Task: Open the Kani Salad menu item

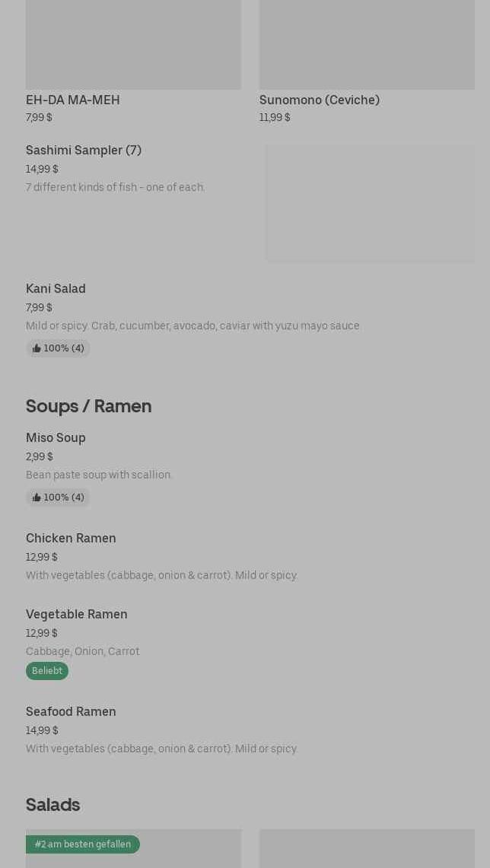Action: (x=56, y=289)
